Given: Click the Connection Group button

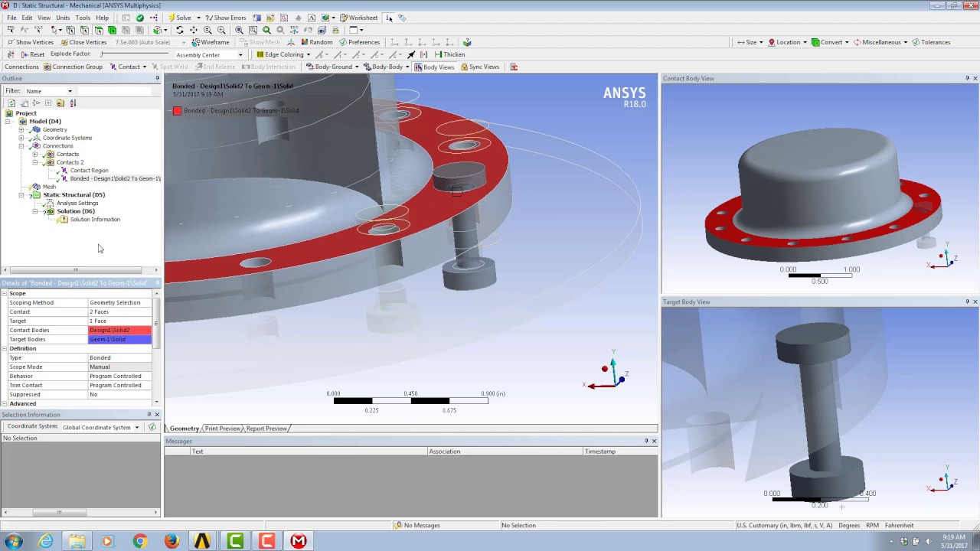Looking at the screenshot, I should (x=73, y=67).
